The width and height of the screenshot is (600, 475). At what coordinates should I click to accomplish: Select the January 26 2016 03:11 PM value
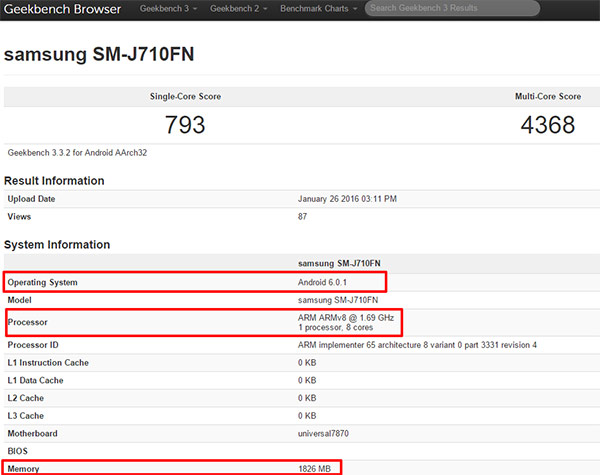click(x=347, y=199)
